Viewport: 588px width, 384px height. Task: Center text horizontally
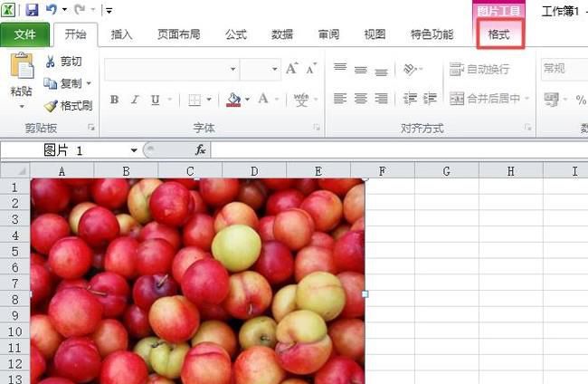coord(361,99)
